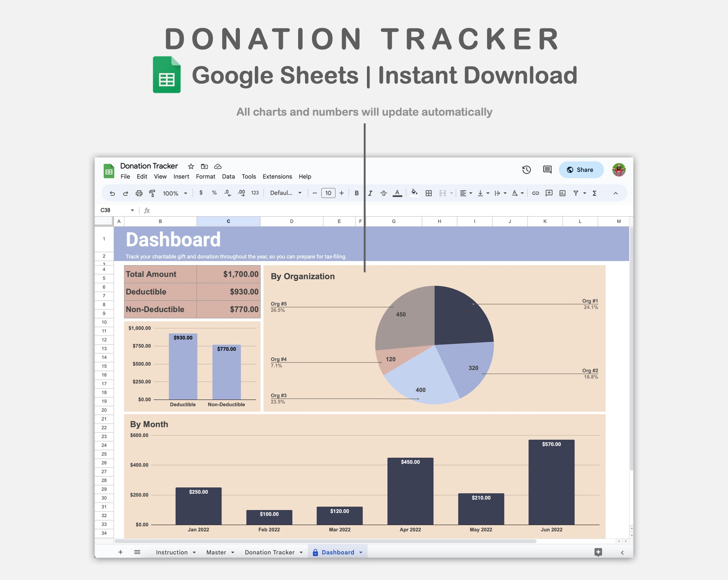Toggle strikethrough formatting

pos(383,193)
